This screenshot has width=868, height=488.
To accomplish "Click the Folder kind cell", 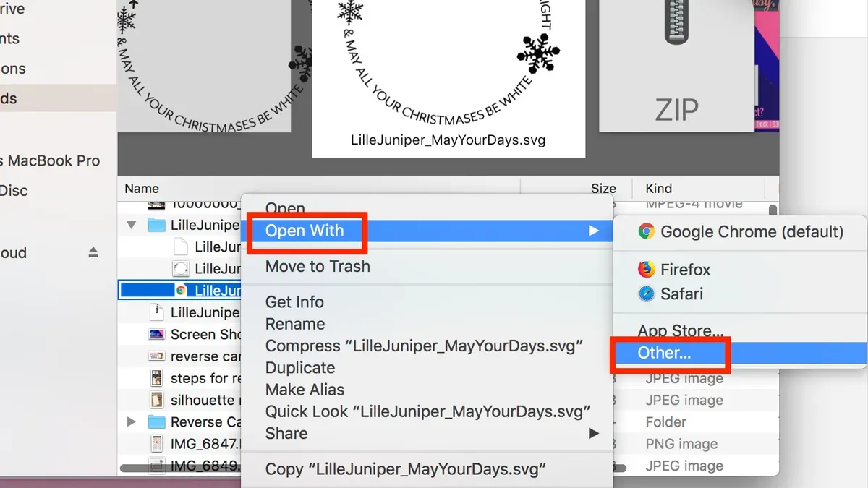I will (665, 421).
